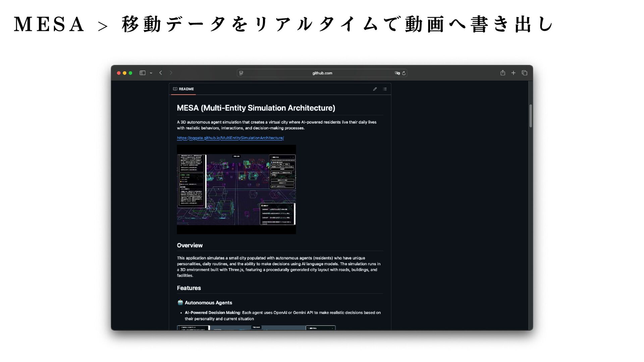Viewport: 644px width, 362px height.
Task: Click the Overview section heading
Action: [x=190, y=245]
